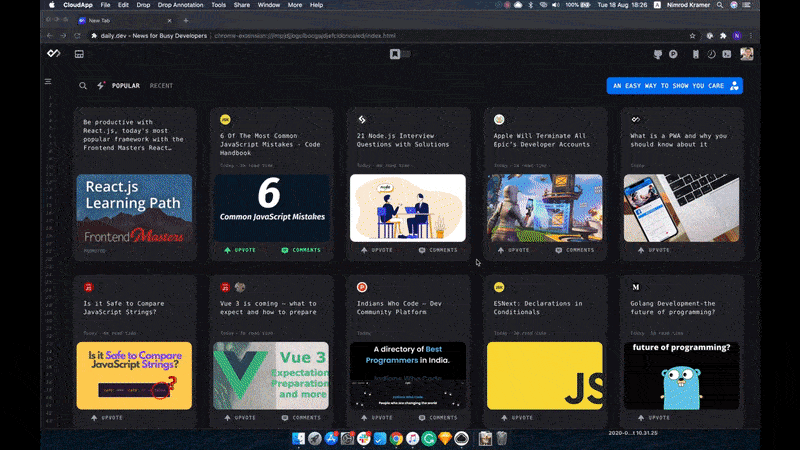
Task: Open 'Golang Development-the future of programming?' title
Action: coord(672,308)
